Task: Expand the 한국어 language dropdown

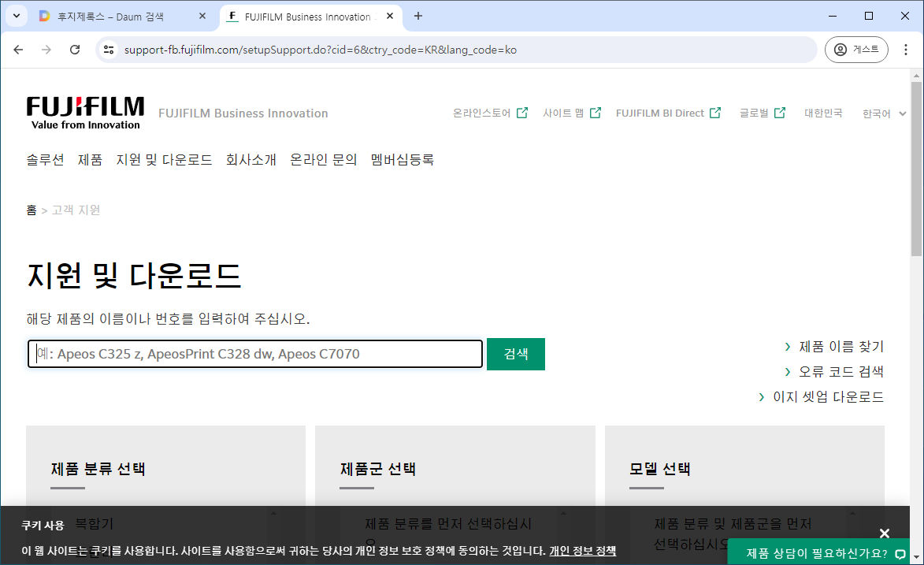Action: (884, 113)
